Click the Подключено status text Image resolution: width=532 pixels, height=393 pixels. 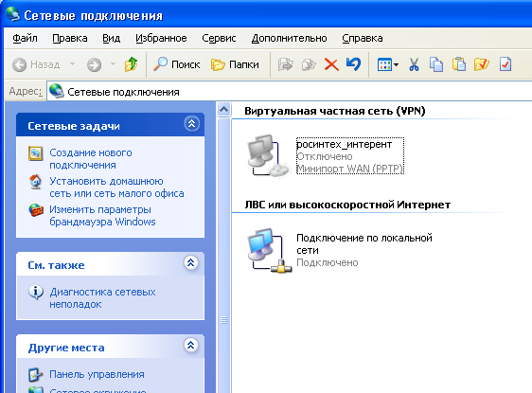click(328, 262)
